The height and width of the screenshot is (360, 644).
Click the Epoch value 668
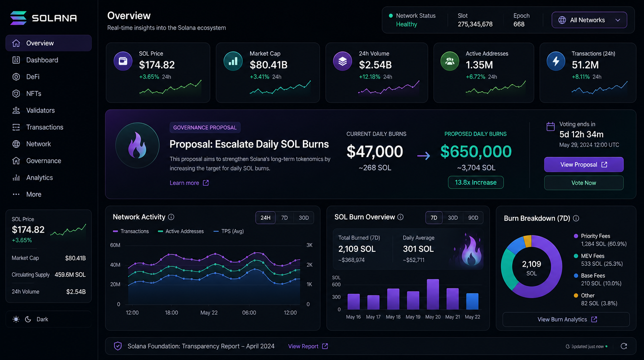coord(519,24)
